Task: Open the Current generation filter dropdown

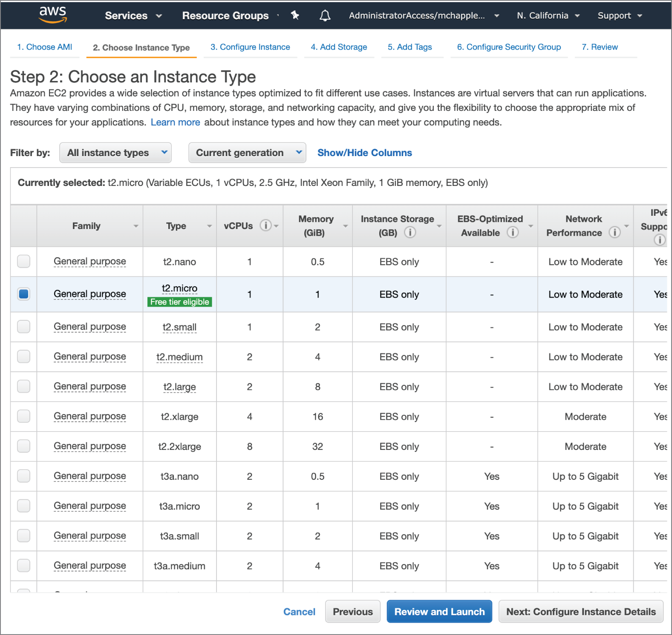Action: click(x=247, y=153)
